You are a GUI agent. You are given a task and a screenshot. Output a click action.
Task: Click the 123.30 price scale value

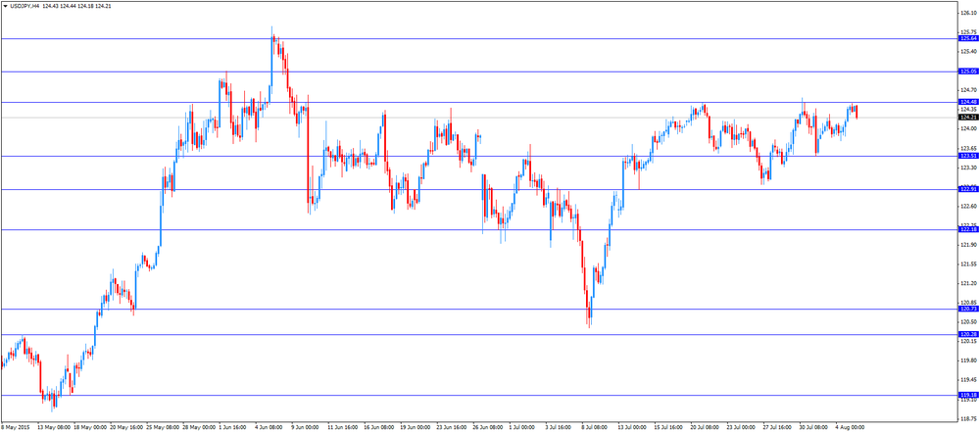[x=969, y=168]
